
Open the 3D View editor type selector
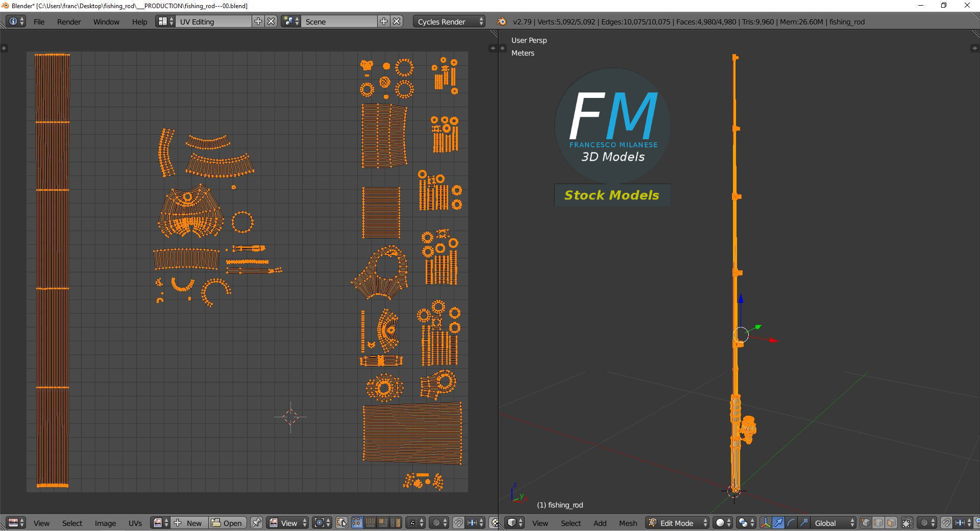(514, 523)
